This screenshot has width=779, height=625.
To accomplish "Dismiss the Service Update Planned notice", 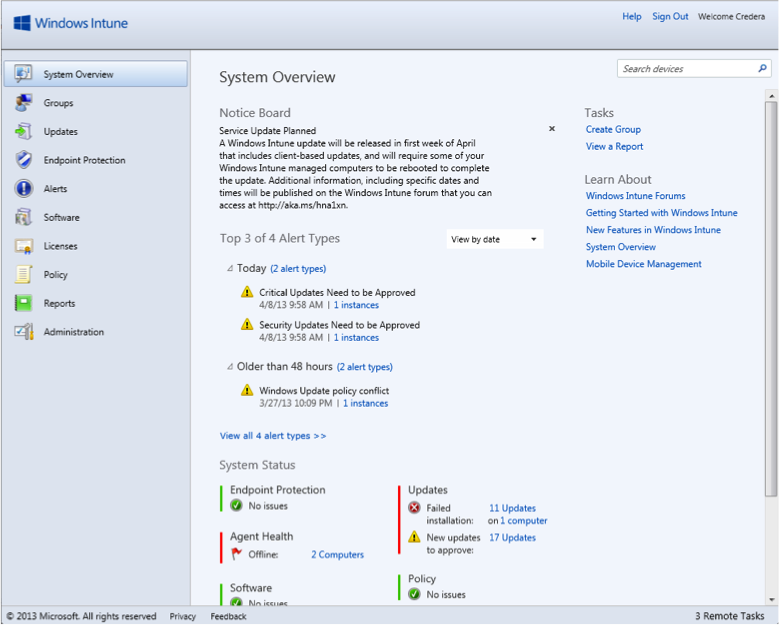I will (x=551, y=129).
